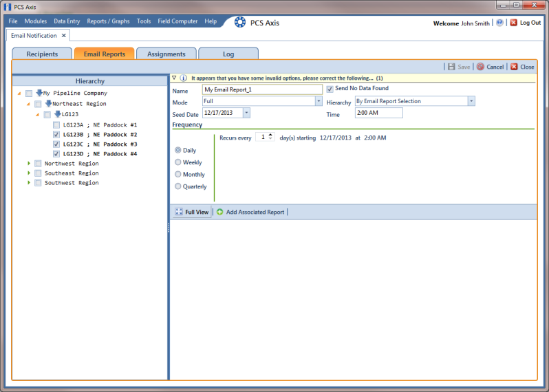Decrease the Recurs every day count
The image size is (549, 392).
click(x=270, y=139)
